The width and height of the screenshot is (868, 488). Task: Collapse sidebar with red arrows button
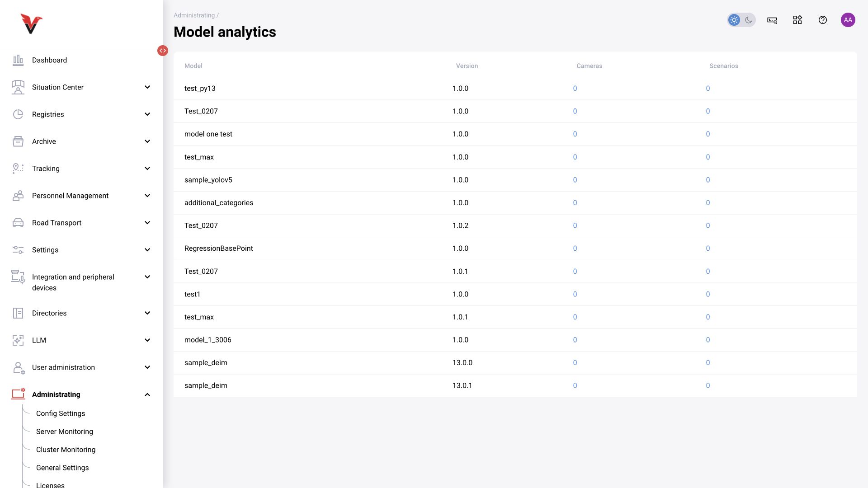pos(163,51)
